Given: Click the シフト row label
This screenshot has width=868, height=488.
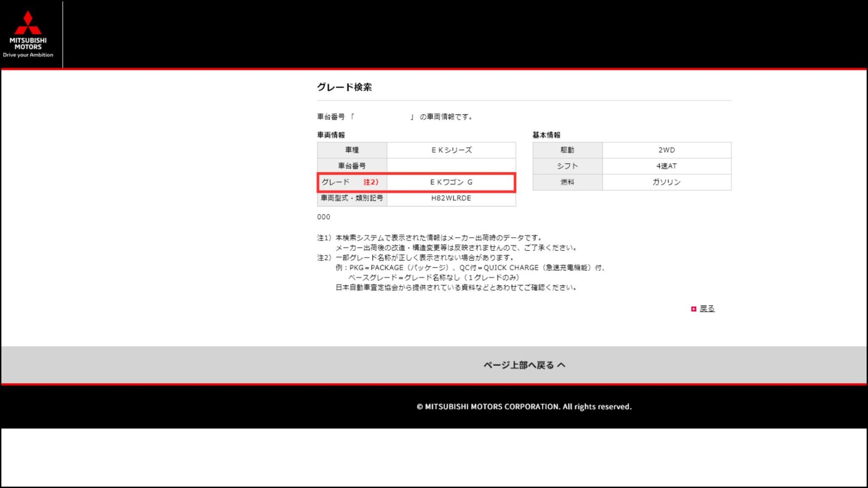Looking at the screenshot, I should pyautogui.click(x=567, y=166).
